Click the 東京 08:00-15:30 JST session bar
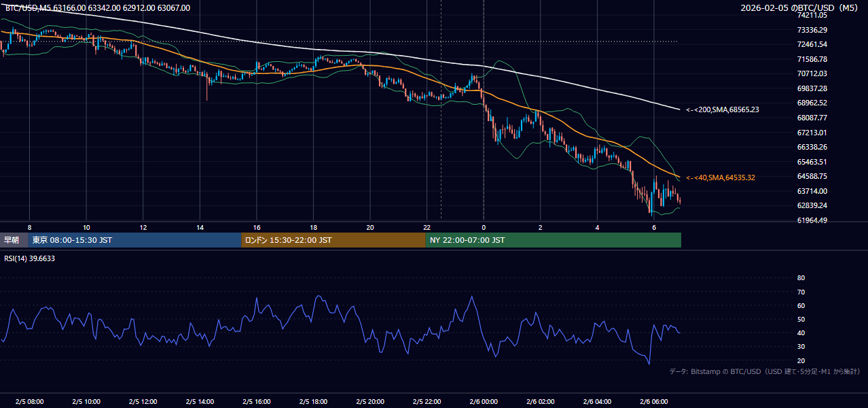 (x=134, y=240)
